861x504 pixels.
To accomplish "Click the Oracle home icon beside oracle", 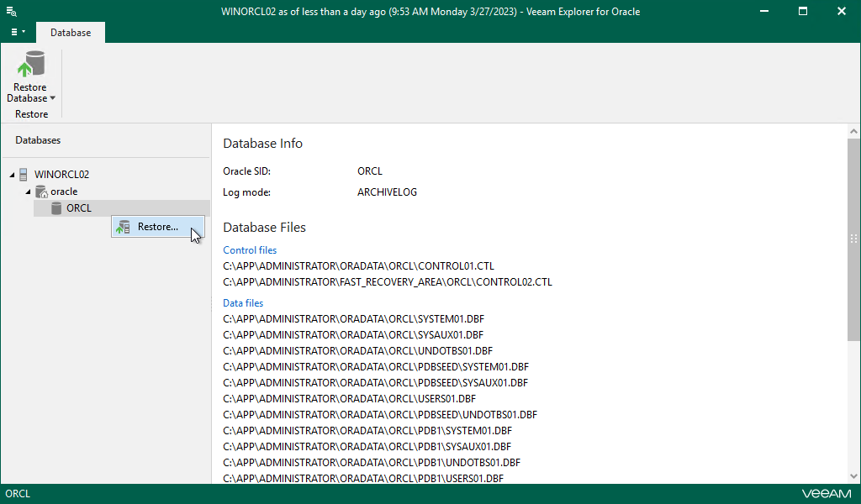I will (x=42, y=191).
